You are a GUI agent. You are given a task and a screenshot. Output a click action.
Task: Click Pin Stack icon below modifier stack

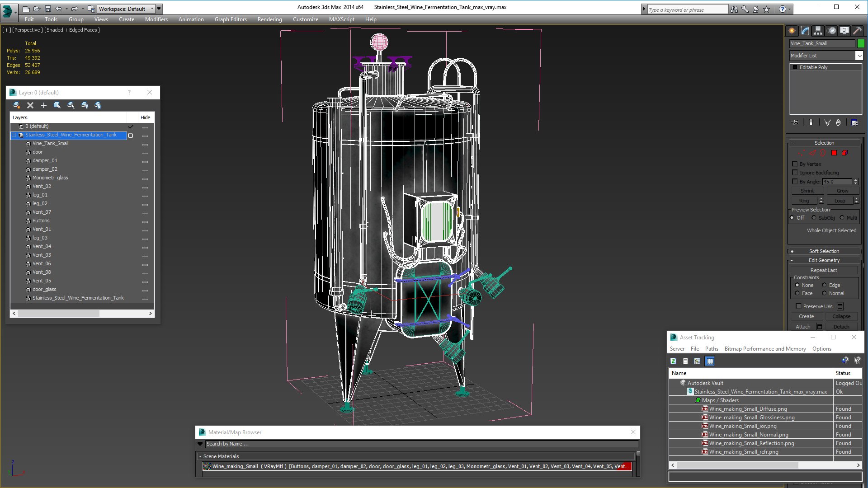tap(796, 122)
